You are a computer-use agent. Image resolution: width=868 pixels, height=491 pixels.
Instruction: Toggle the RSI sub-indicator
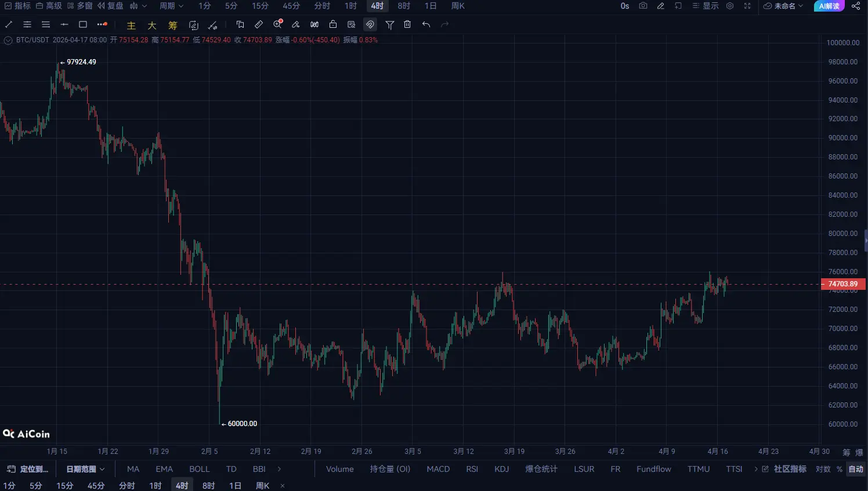[x=472, y=469]
